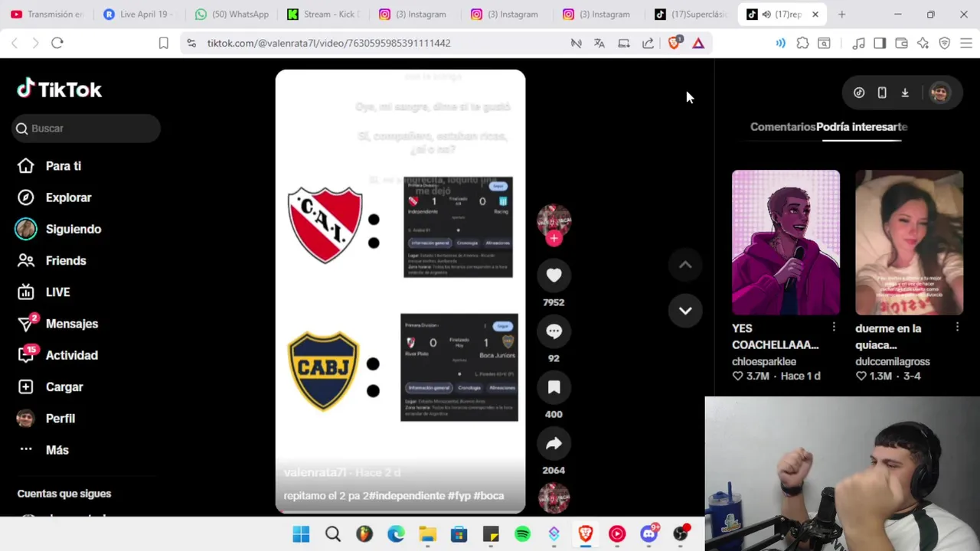Open the Windows Start menu

pos(301,534)
